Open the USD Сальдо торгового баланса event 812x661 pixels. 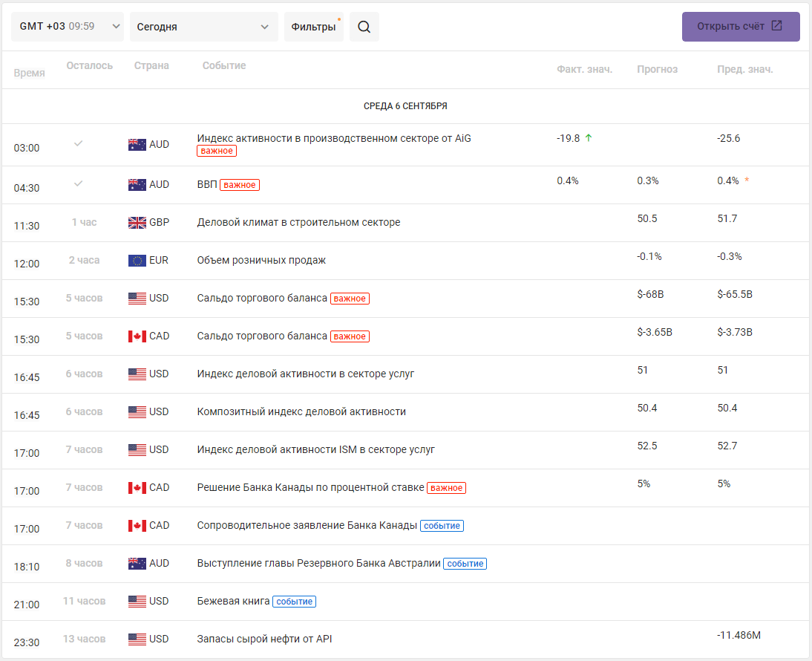pos(262,298)
